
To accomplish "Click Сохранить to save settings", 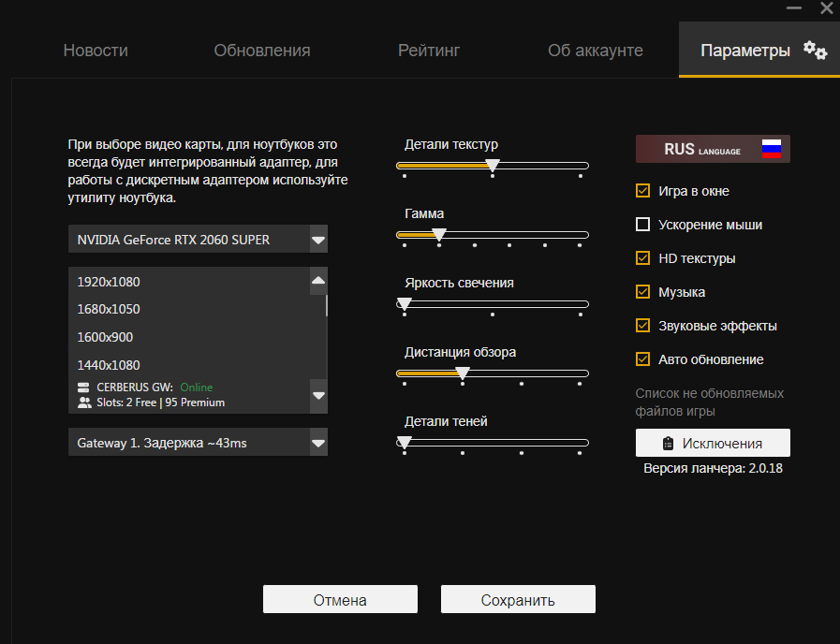I will pos(518,599).
